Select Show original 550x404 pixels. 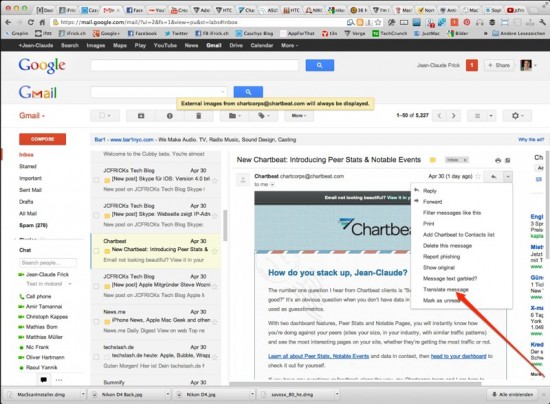click(x=439, y=267)
